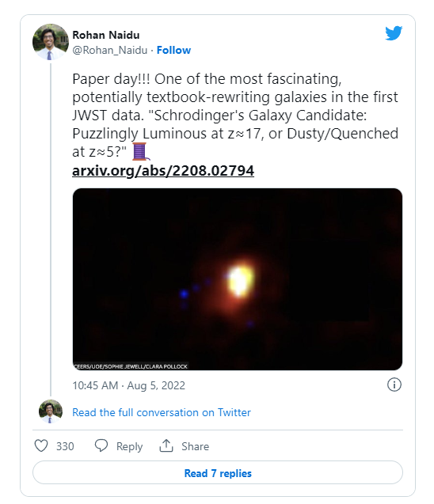Click the @Rohan_Naidu handle

coord(110,50)
